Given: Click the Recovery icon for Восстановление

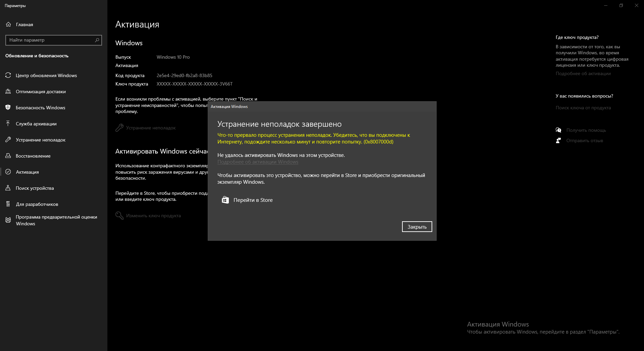Looking at the screenshot, I should [8, 156].
